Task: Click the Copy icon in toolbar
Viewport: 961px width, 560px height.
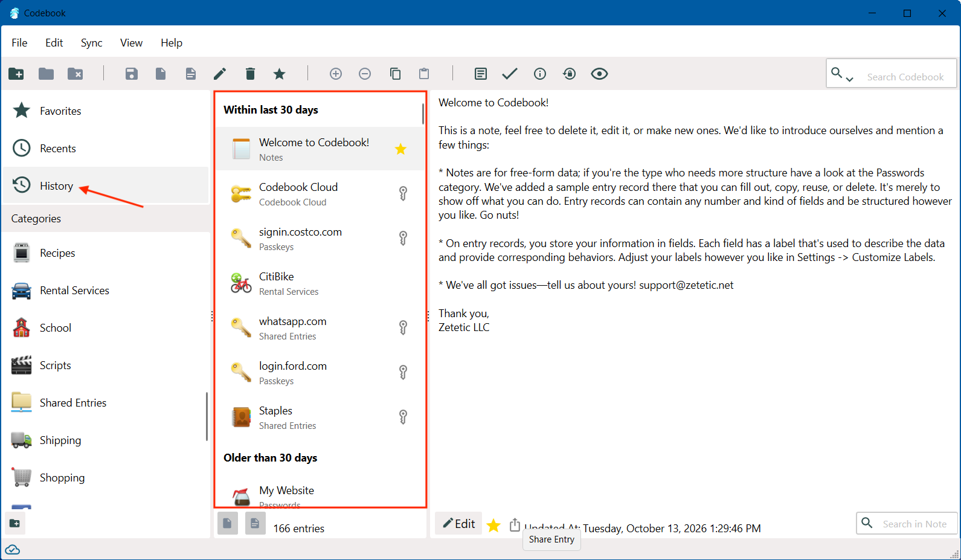Action: 395,74
